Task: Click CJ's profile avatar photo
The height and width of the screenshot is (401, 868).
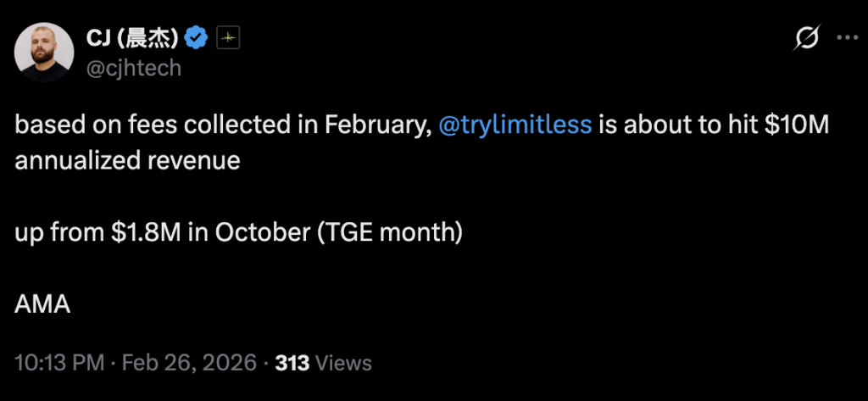Action: 43,53
